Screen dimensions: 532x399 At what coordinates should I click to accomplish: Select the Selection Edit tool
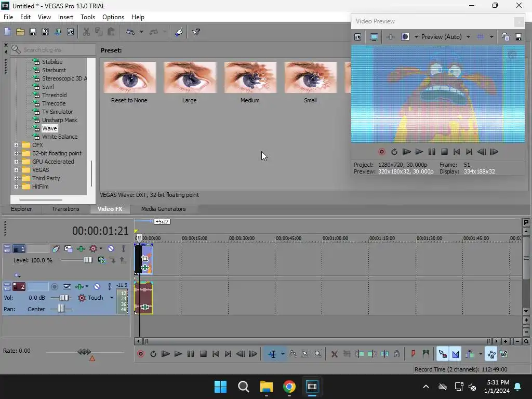(x=305, y=354)
